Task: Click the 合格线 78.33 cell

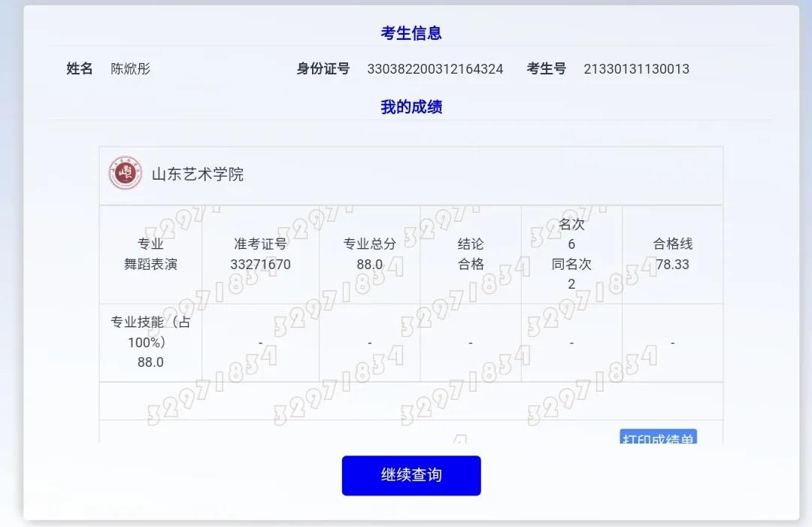Action: pyautogui.click(x=672, y=254)
